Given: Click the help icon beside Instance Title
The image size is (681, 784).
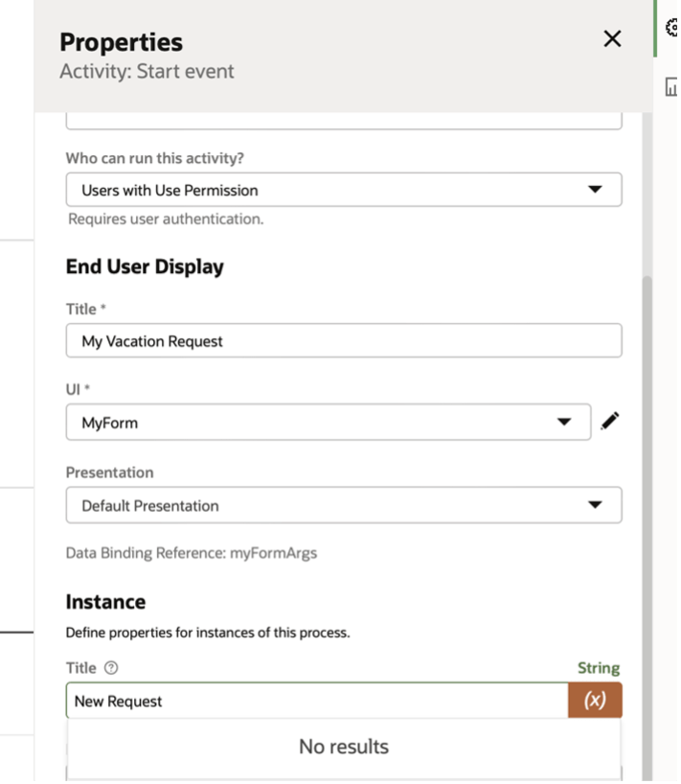Looking at the screenshot, I should 111,668.
